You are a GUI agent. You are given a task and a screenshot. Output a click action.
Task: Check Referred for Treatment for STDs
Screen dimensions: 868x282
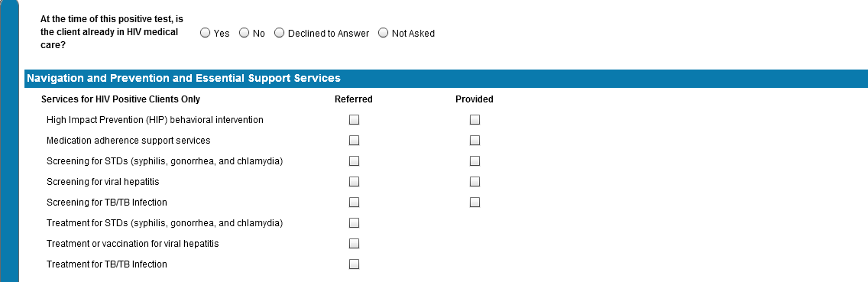(354, 222)
